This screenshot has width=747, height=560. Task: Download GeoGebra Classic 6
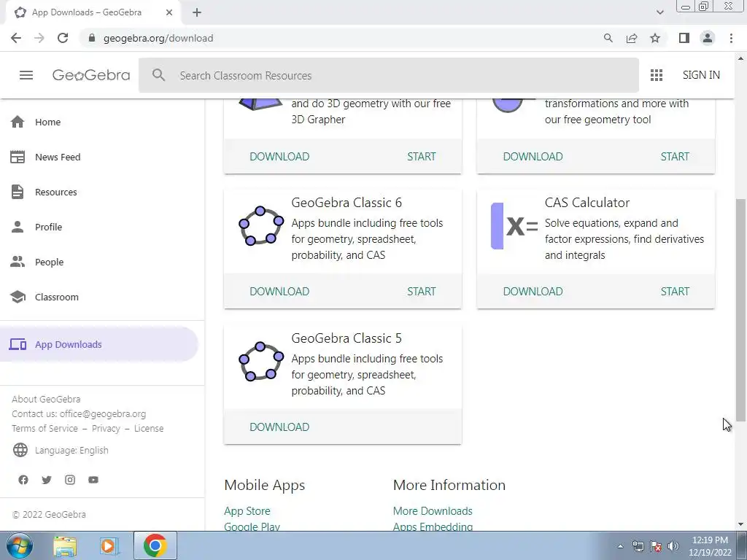(279, 292)
